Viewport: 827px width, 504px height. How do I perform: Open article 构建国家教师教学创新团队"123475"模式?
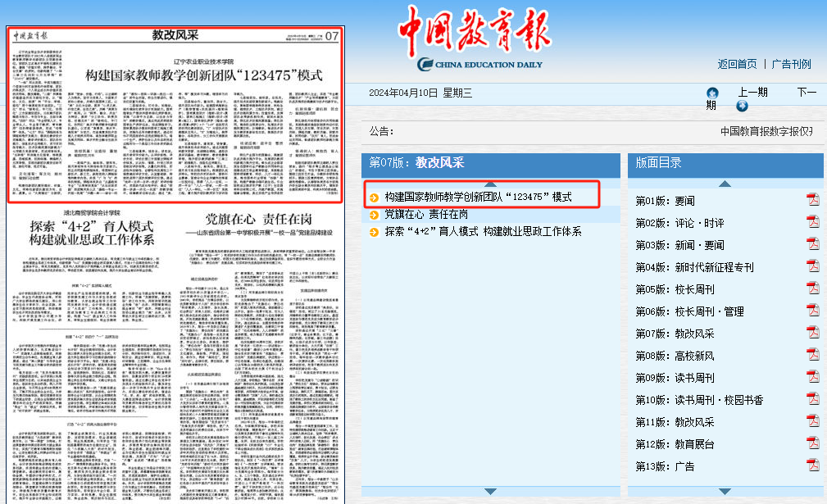pos(479,197)
